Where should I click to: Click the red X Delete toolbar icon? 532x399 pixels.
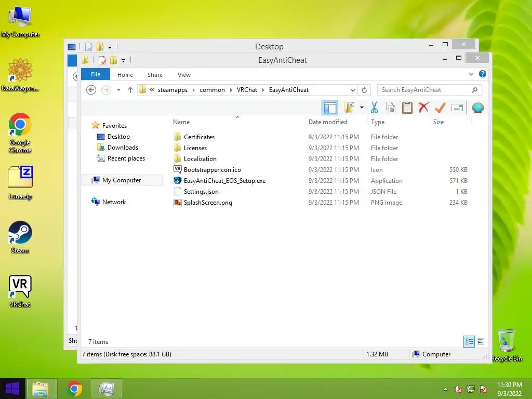pyautogui.click(x=423, y=108)
